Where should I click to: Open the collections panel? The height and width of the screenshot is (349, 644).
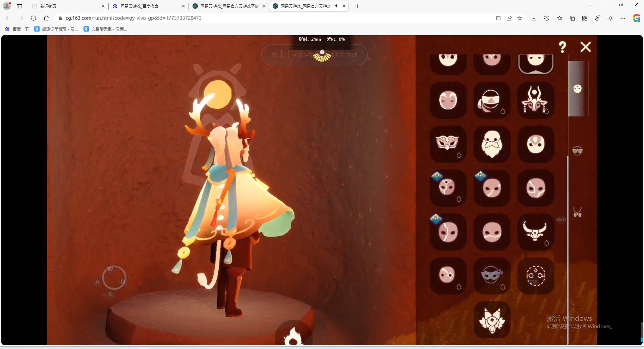tap(572, 18)
